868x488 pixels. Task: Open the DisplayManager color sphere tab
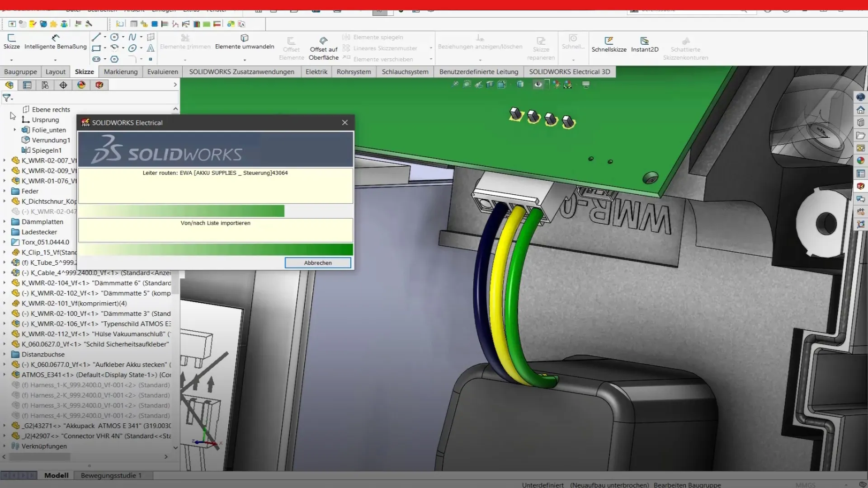pyautogui.click(x=81, y=85)
